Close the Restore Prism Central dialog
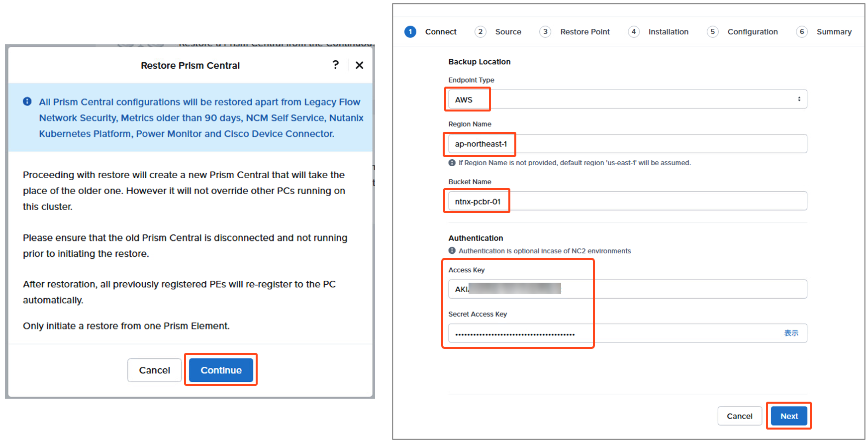 click(x=360, y=65)
